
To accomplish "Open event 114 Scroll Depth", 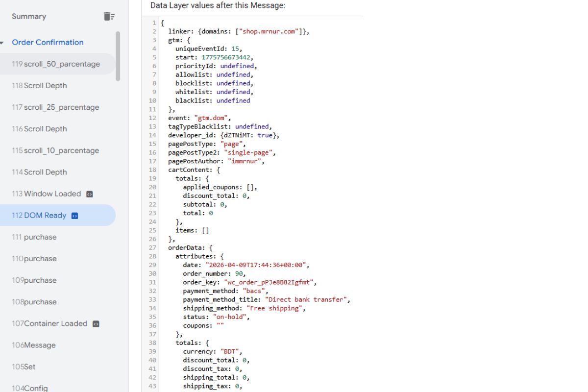I will (39, 172).
